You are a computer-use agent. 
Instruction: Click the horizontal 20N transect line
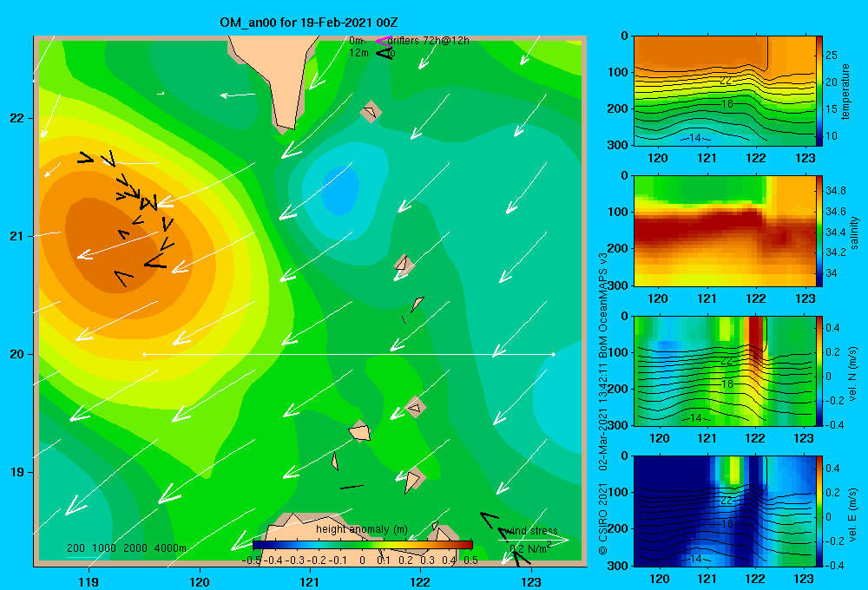(x=349, y=354)
